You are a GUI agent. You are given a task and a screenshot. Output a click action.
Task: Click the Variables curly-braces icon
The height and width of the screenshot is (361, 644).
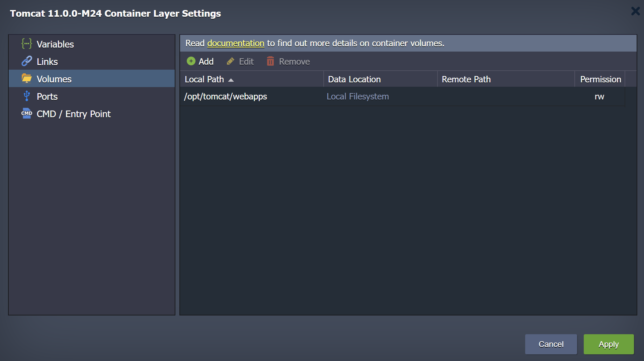point(26,44)
